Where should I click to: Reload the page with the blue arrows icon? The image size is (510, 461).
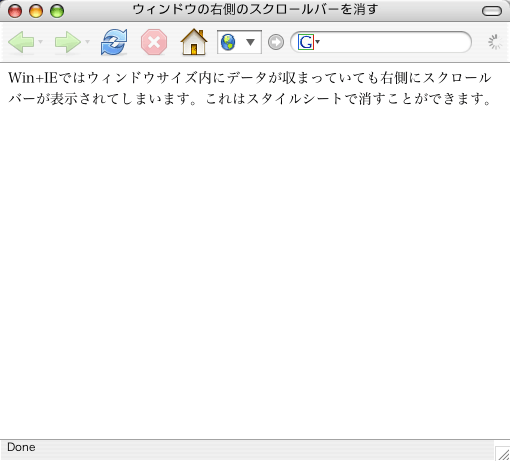114,42
